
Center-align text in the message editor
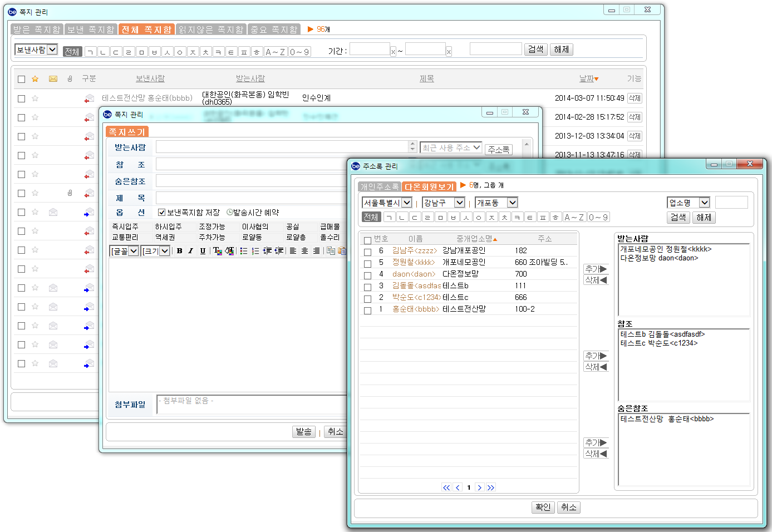[x=304, y=251]
